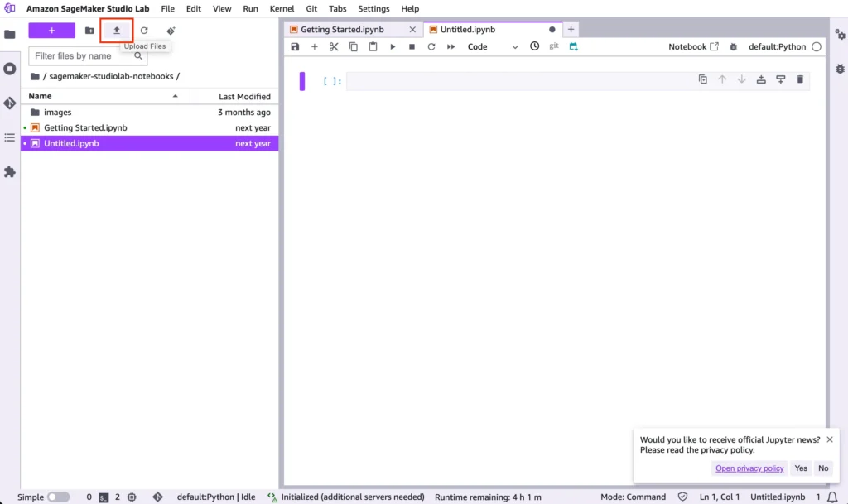Save the notebook with disk icon
The image size is (848, 504).
[295, 47]
